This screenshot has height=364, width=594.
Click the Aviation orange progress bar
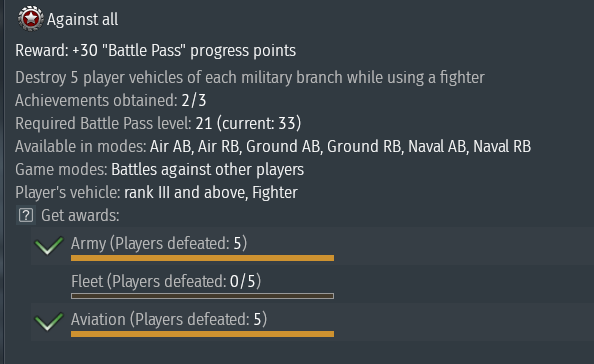tap(202, 334)
